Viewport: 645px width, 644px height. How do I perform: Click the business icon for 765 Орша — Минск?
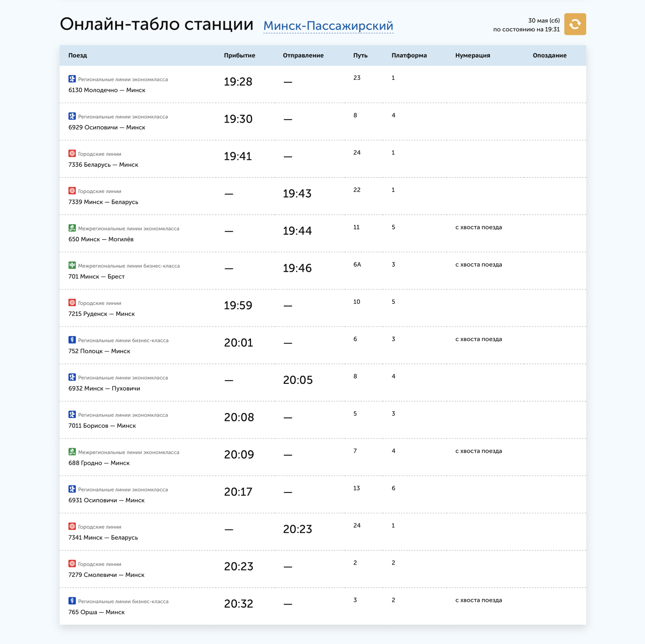click(72, 601)
